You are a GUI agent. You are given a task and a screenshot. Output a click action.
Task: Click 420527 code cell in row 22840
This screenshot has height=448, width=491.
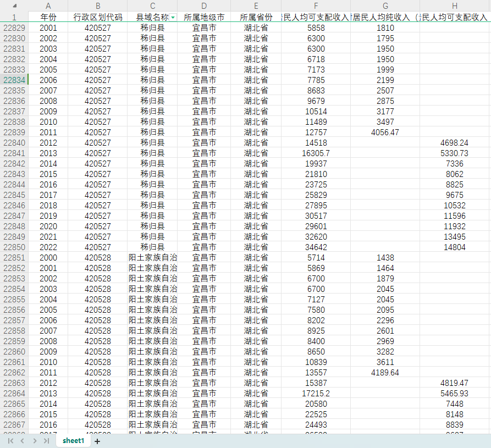coord(98,143)
